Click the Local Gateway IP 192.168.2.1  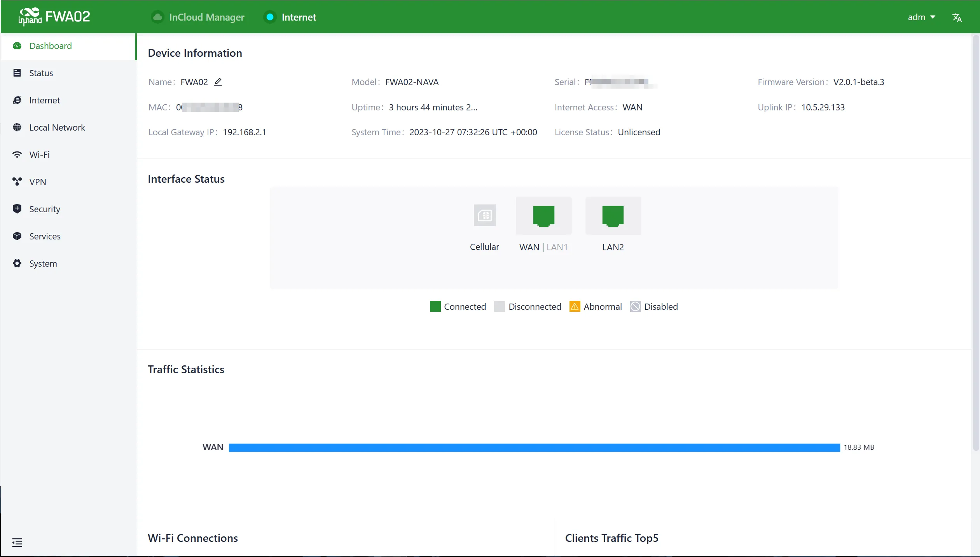tap(245, 132)
